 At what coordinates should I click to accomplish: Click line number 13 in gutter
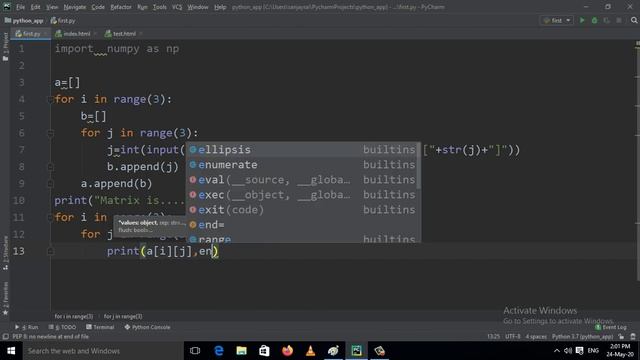click(x=18, y=251)
